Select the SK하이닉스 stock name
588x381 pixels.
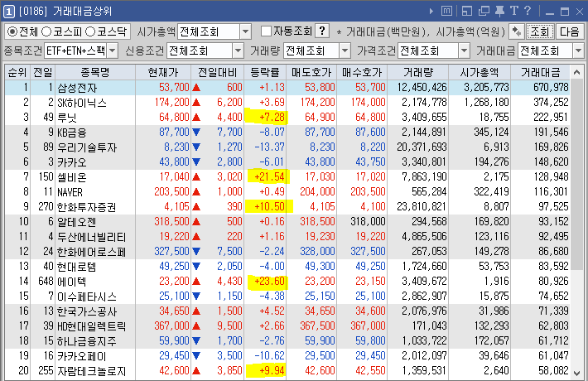point(82,103)
